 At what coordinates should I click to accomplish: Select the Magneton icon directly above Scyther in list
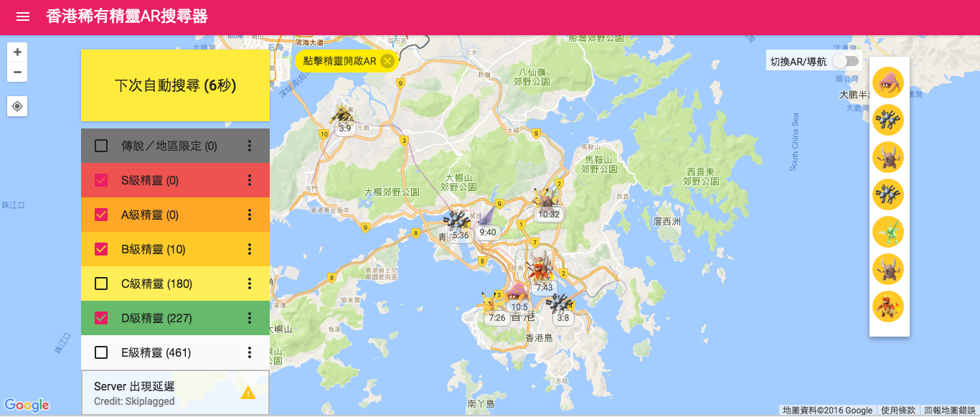(x=888, y=195)
